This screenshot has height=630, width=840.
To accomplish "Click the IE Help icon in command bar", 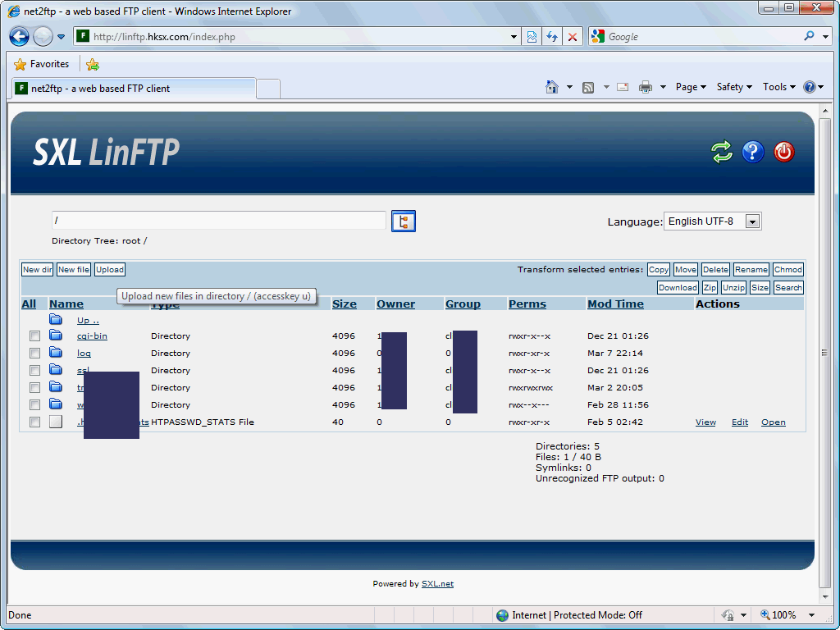I will tap(809, 87).
